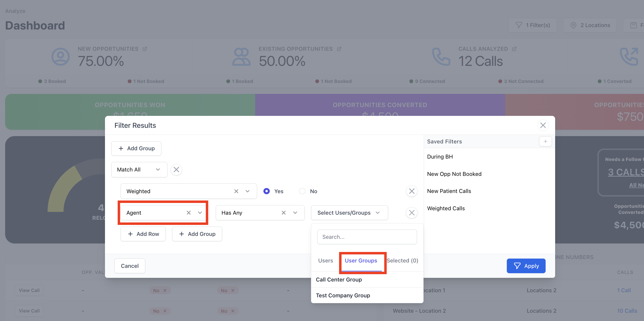This screenshot has height=321, width=644.
Task: Click the 3 Booked legend item
Action: coord(52,81)
